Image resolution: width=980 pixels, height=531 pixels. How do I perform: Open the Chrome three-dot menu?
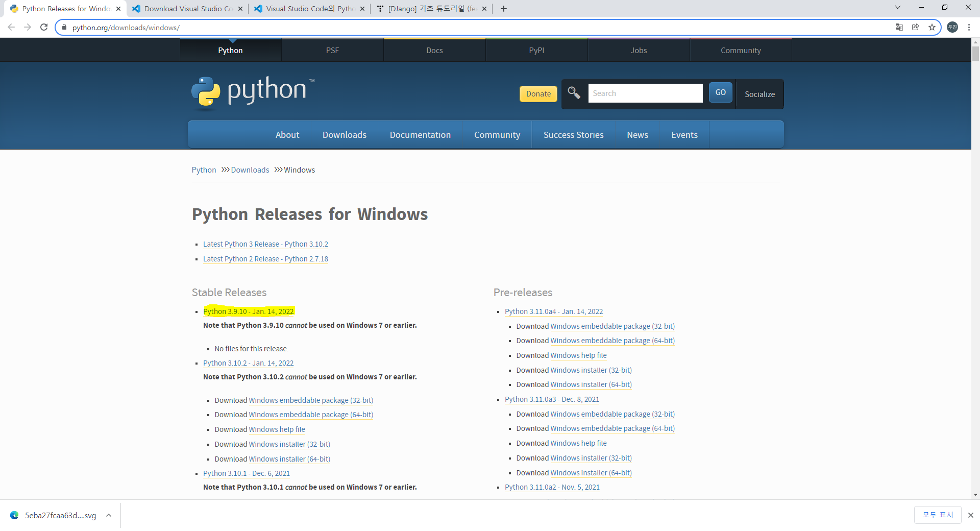pyautogui.click(x=969, y=27)
